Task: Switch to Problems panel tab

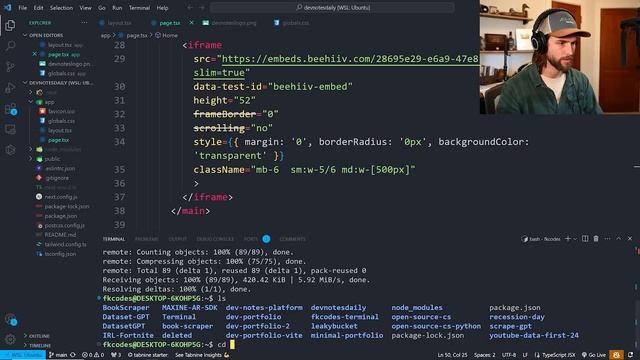Action: 147,239
